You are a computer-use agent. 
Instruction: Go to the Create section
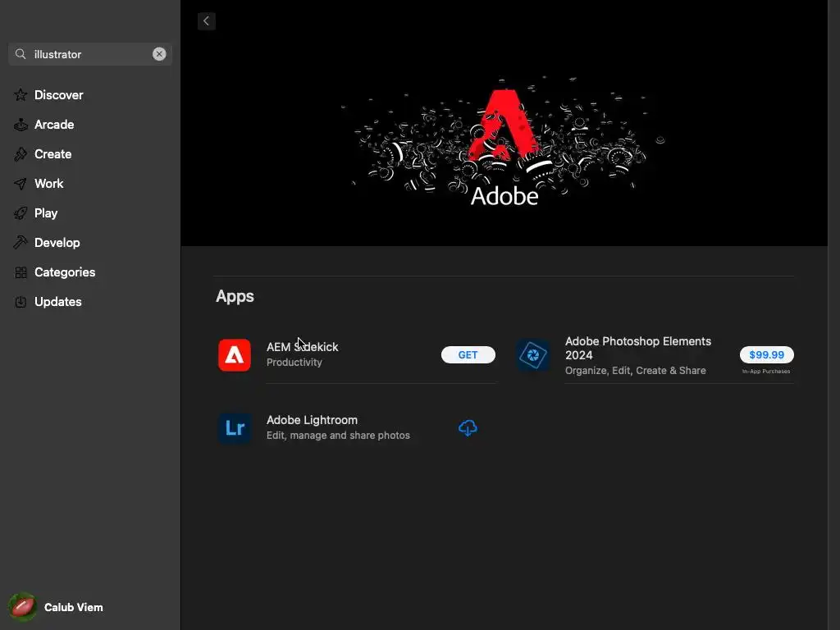click(53, 153)
